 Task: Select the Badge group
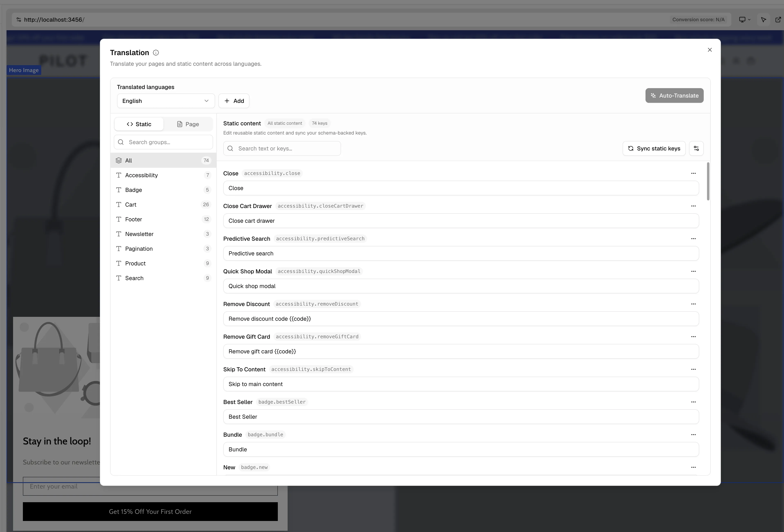pyautogui.click(x=163, y=190)
